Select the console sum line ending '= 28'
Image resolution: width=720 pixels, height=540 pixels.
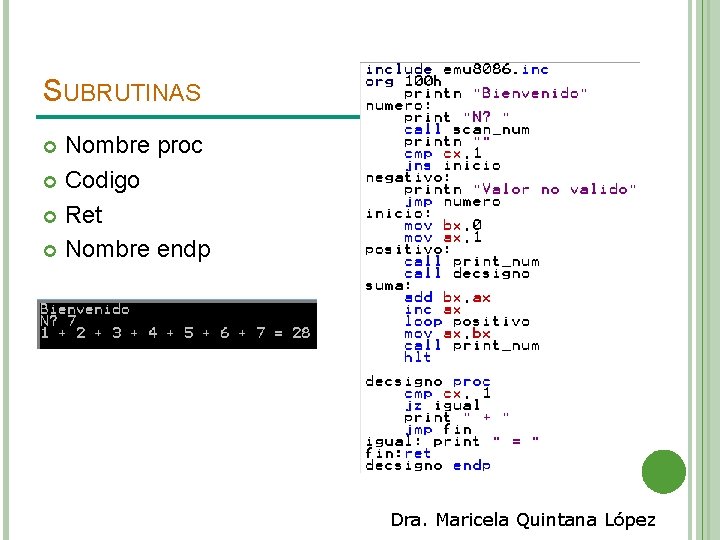pos(175,332)
